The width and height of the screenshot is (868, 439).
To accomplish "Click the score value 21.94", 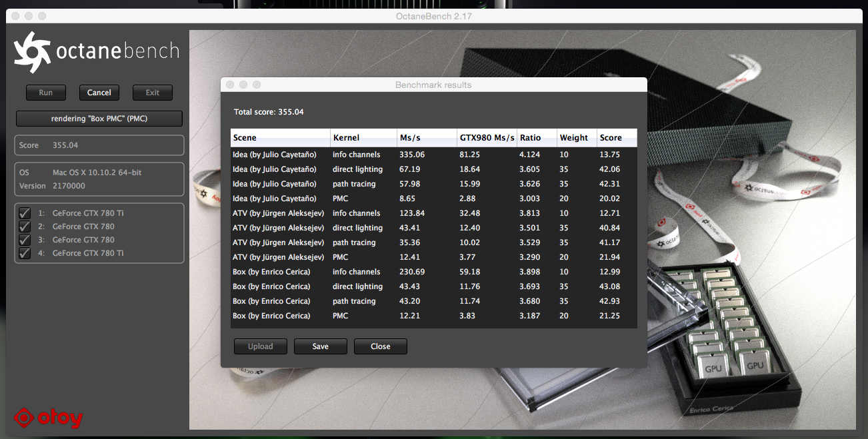I will tap(610, 257).
